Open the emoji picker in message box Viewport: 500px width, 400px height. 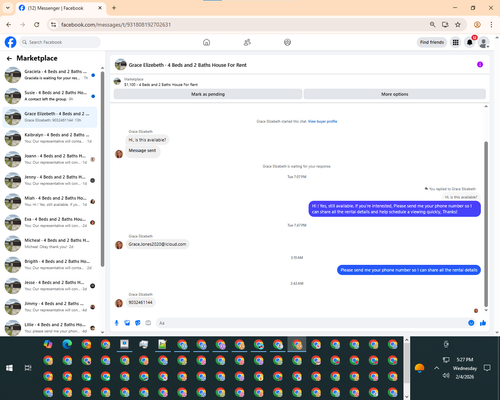point(471,323)
